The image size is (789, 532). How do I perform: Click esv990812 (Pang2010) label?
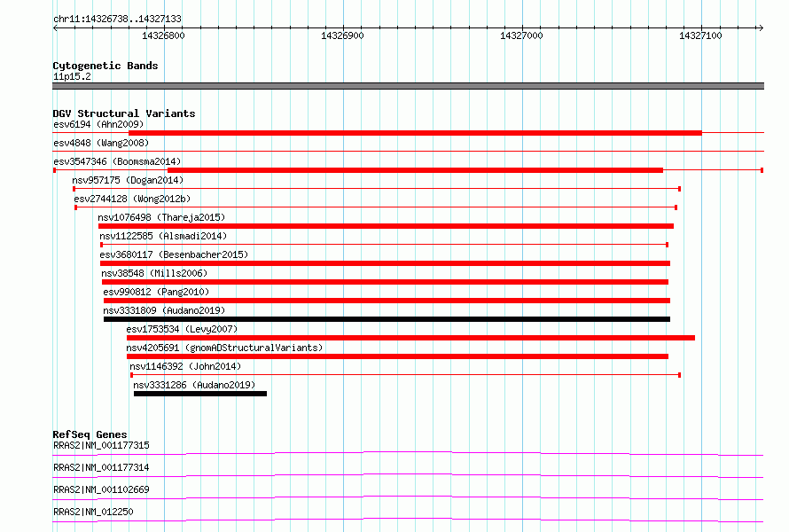(x=156, y=292)
